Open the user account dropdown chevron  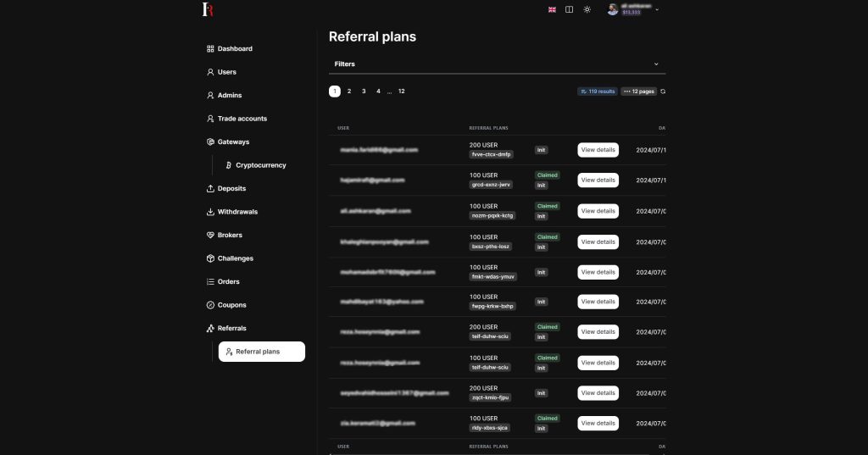point(657,10)
